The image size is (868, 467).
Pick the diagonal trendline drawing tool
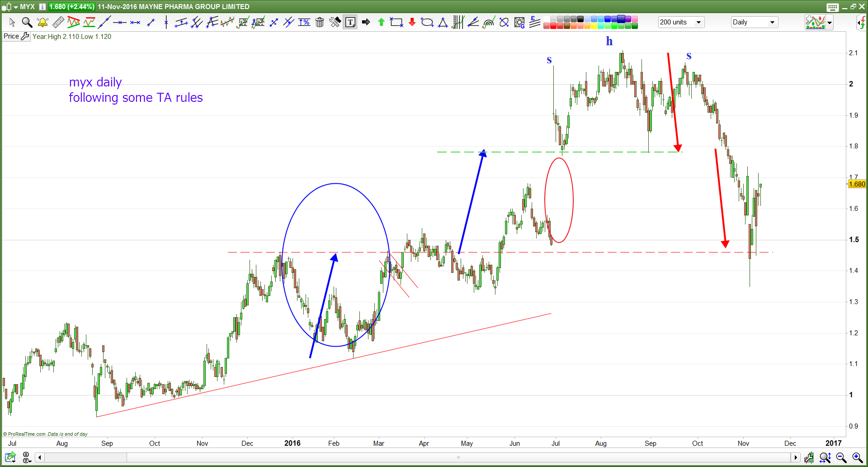pos(104,22)
